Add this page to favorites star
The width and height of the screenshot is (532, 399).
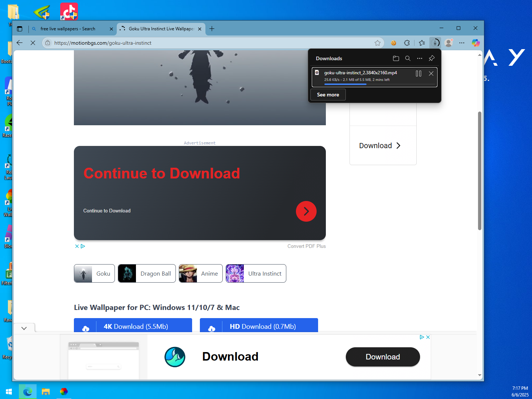click(x=378, y=43)
